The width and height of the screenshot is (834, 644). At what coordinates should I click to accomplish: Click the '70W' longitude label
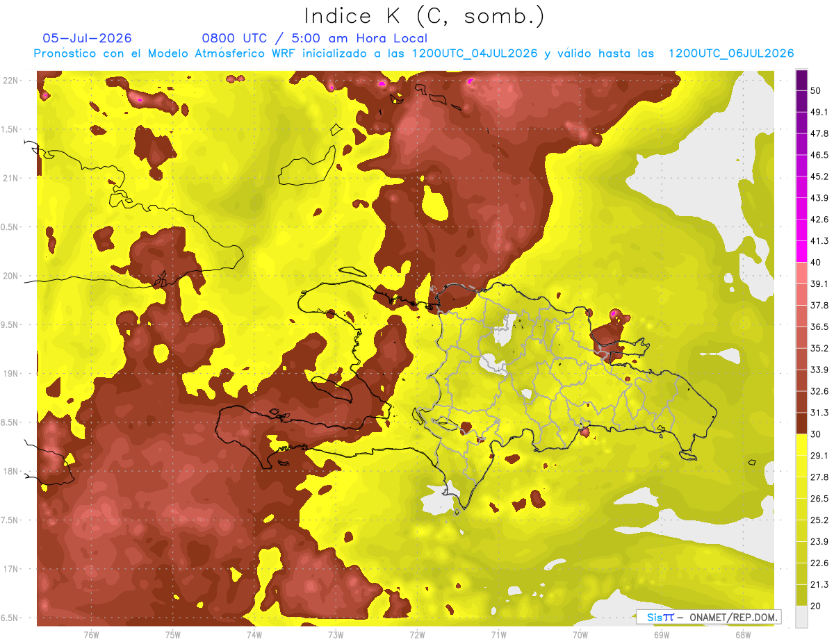580,635
